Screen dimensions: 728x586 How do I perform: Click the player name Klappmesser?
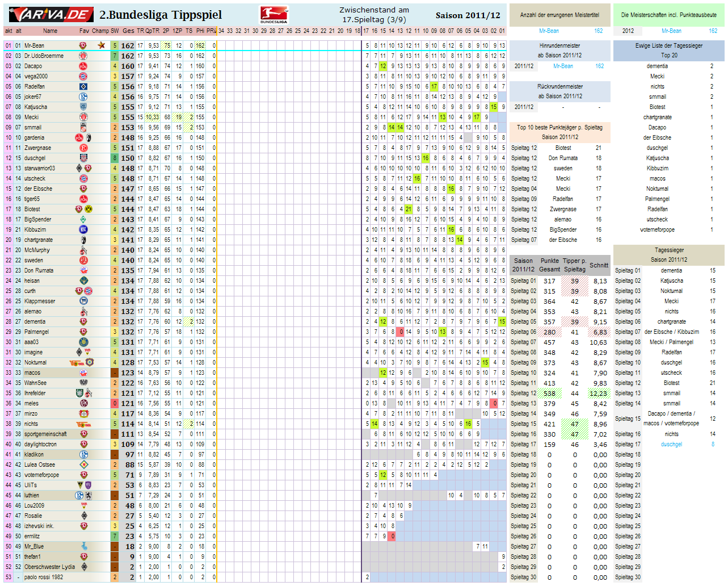coord(40,301)
